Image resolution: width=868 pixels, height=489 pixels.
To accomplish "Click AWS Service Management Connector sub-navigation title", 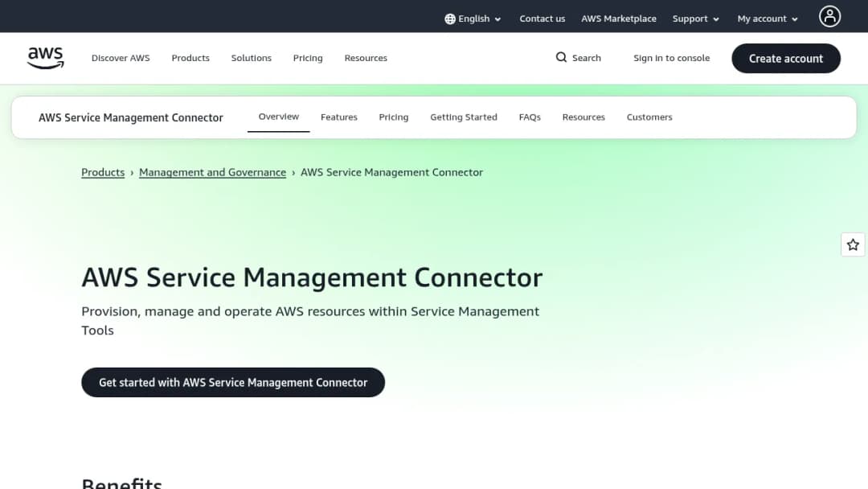I will (x=131, y=117).
